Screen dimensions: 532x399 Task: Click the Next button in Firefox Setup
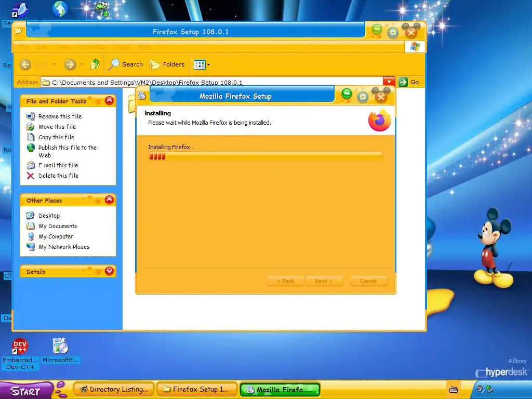tap(324, 281)
